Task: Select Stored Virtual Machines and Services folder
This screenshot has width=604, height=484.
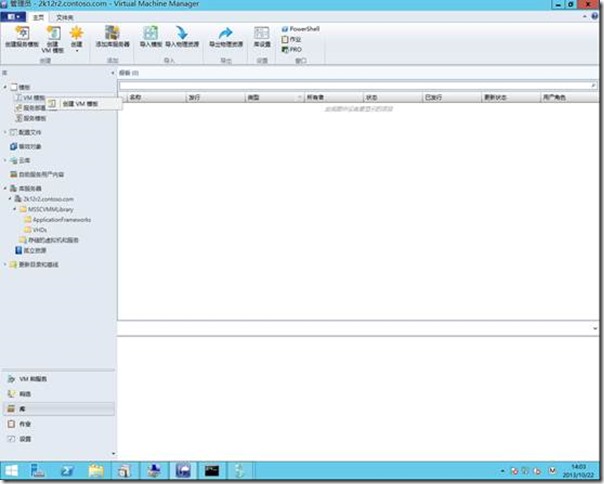Action: (49, 240)
